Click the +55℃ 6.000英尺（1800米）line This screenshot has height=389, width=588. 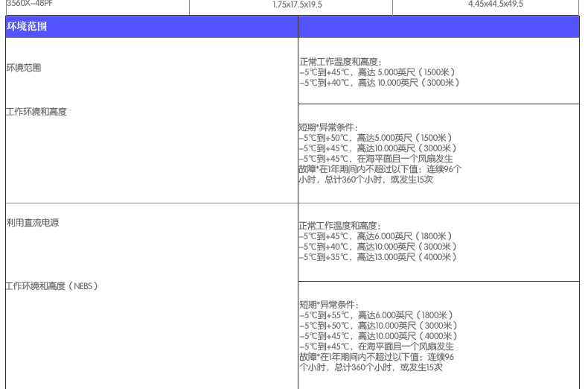coord(377,315)
